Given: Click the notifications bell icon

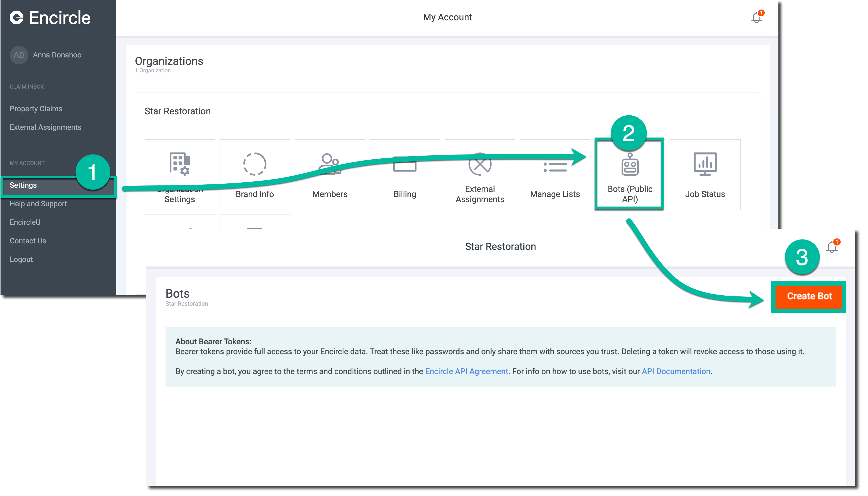Looking at the screenshot, I should click(x=757, y=17).
